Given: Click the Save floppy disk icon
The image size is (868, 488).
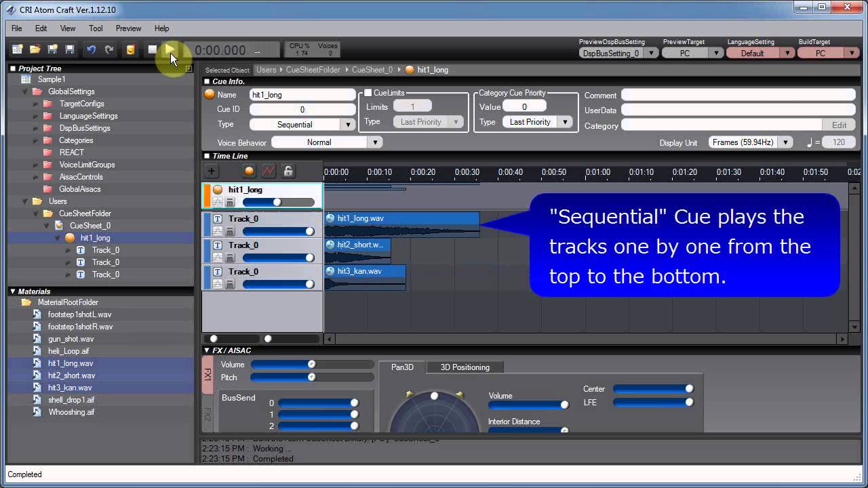Looking at the screenshot, I should (x=70, y=49).
